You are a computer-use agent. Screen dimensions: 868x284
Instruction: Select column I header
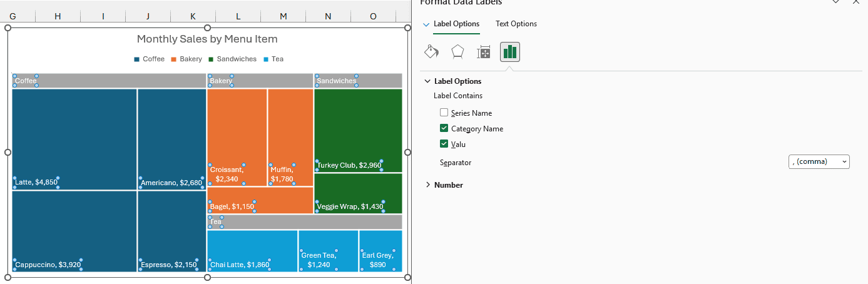pos(103,16)
